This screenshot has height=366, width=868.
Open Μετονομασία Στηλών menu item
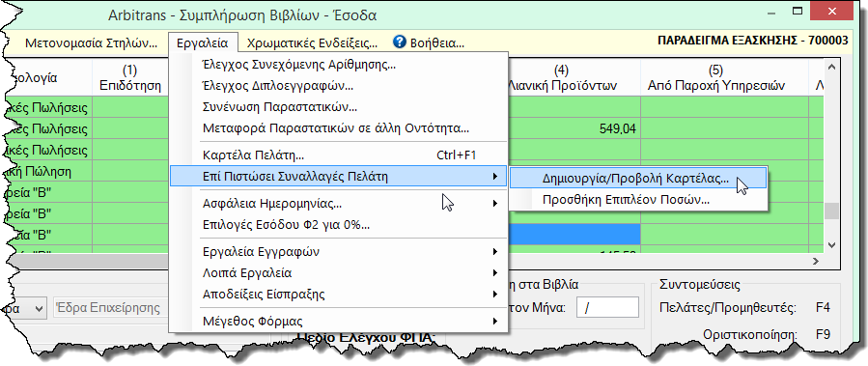(92, 42)
